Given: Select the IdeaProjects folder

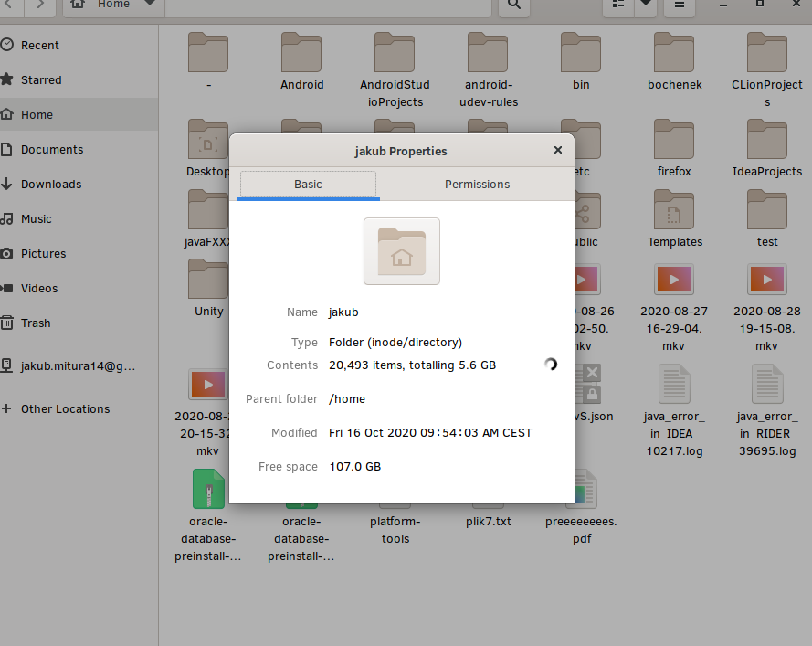Looking at the screenshot, I should coord(767,148).
